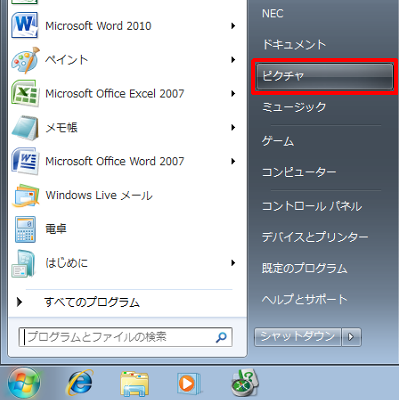Open Windows Live メール icon
The width and height of the screenshot is (399, 400).
coord(25,195)
